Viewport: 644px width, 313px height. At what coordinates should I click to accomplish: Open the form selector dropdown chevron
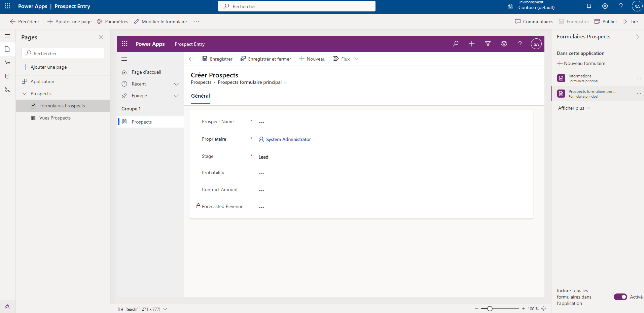[286, 82]
